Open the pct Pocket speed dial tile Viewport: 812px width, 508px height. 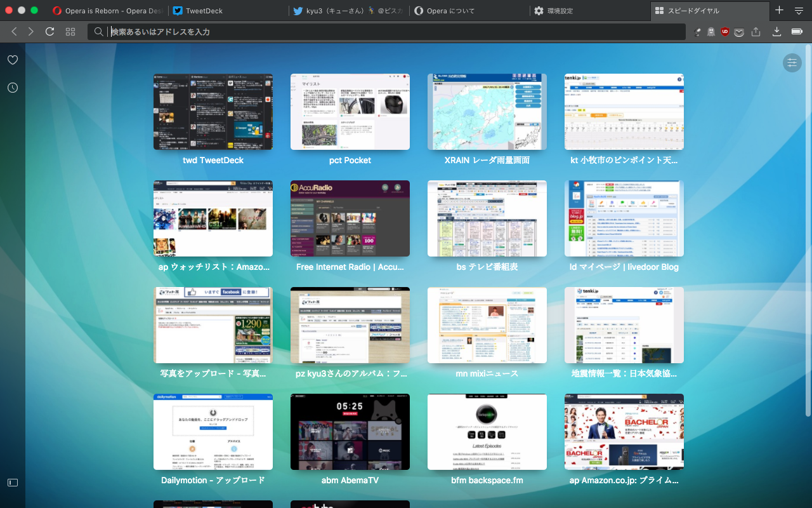350,112
